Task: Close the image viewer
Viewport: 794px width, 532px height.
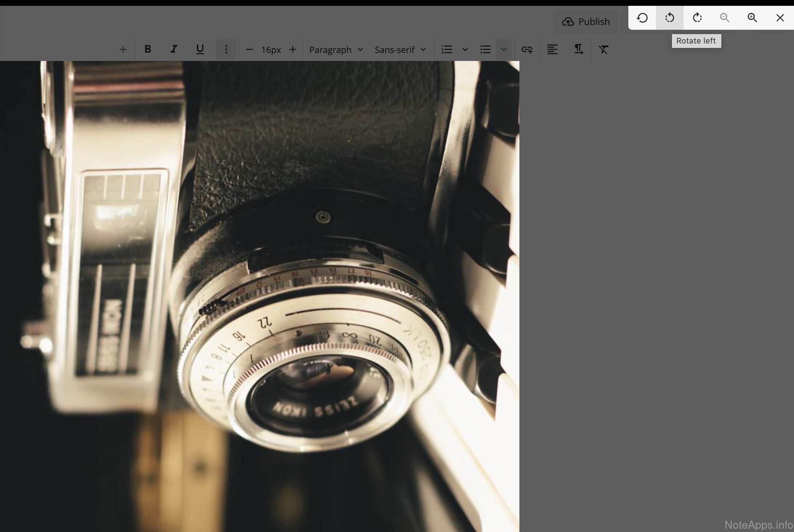Action: coord(780,18)
